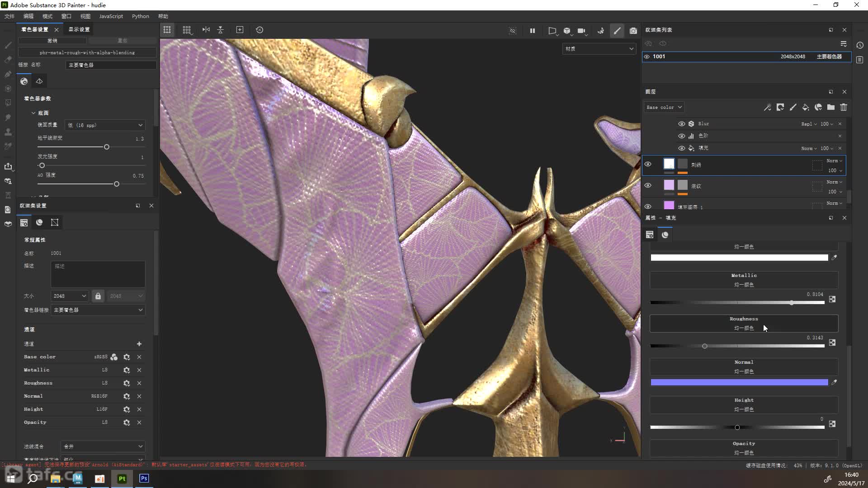Open the 3D cube view mode icon
The image size is (868, 488).
(x=567, y=31)
